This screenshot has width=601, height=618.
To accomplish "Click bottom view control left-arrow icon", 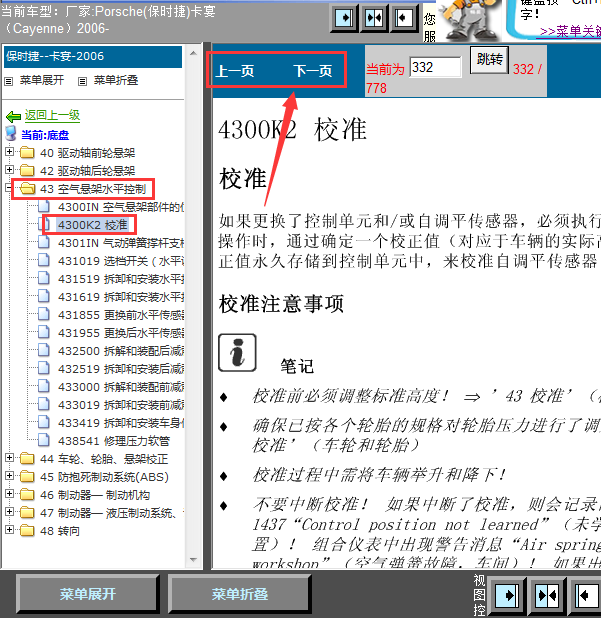I will [x=586, y=595].
